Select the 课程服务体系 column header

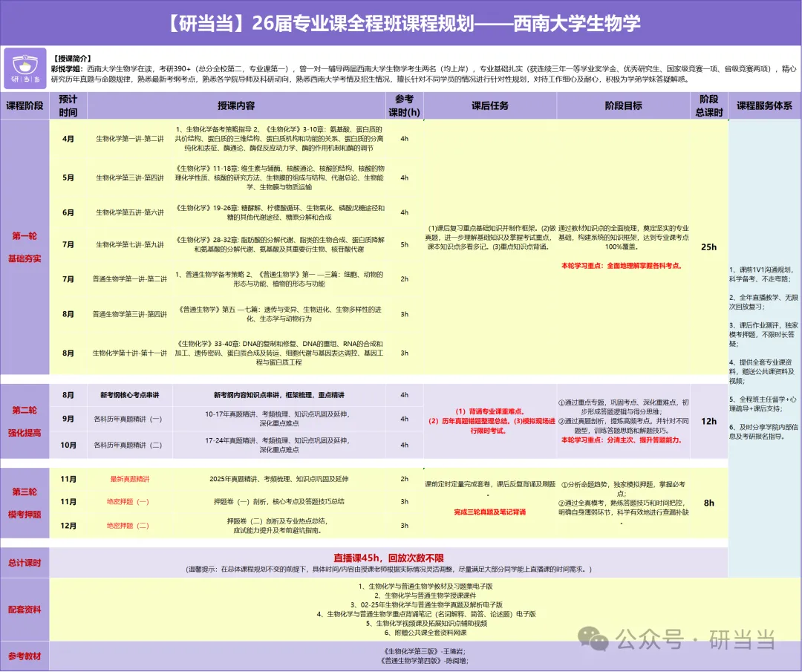coord(765,106)
